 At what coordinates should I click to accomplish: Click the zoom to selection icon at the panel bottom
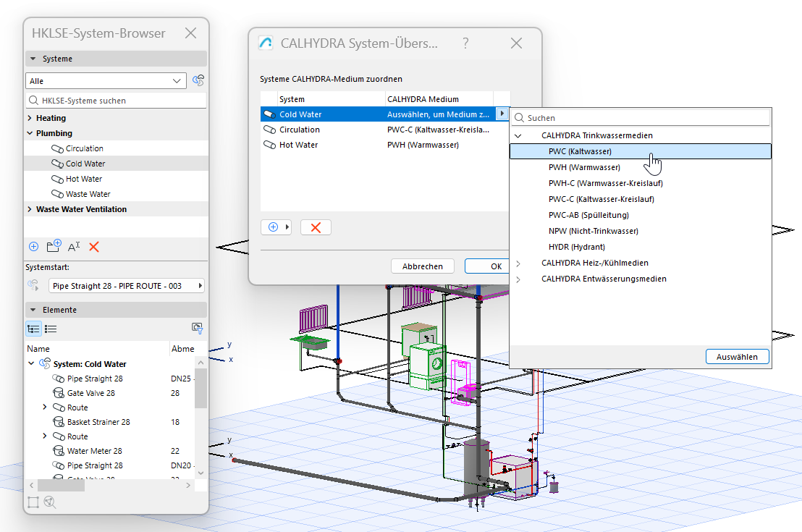coord(50,502)
